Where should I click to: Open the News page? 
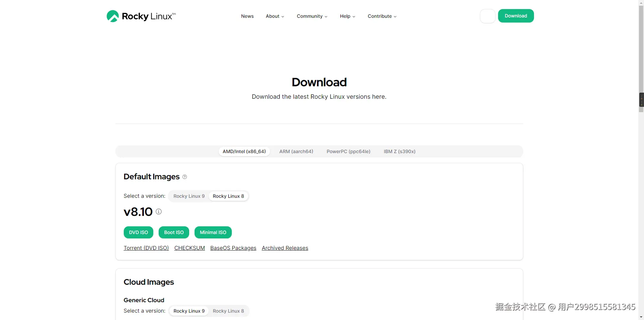[x=247, y=16]
